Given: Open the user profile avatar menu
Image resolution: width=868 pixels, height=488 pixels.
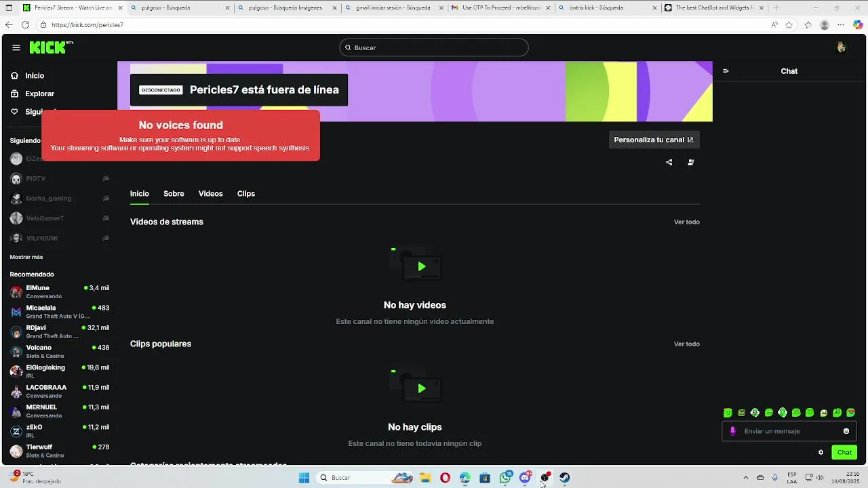Looking at the screenshot, I should [841, 47].
